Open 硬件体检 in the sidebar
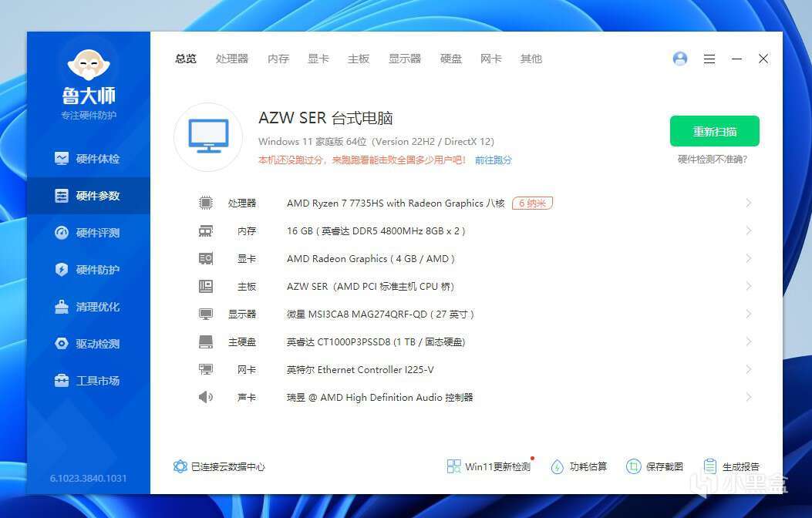The image size is (812, 518). pos(87,159)
